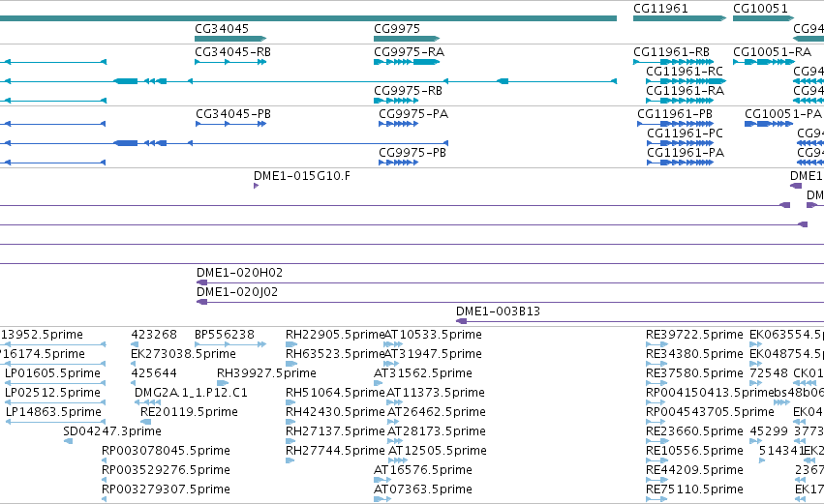This screenshot has height=504, width=824.
Task: Select EST AT12505.5prime
Action: (438, 451)
